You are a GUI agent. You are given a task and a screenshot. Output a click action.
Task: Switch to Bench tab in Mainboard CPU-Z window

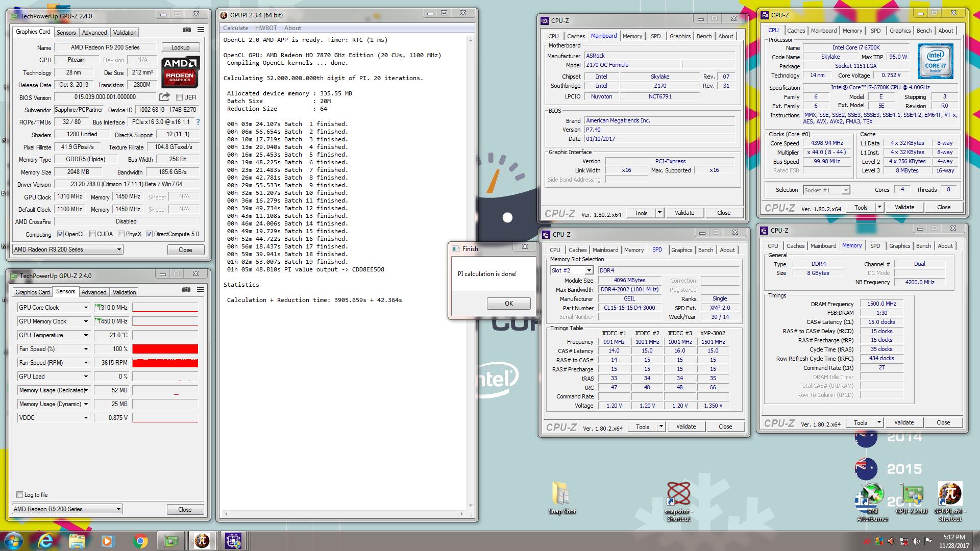[704, 36]
